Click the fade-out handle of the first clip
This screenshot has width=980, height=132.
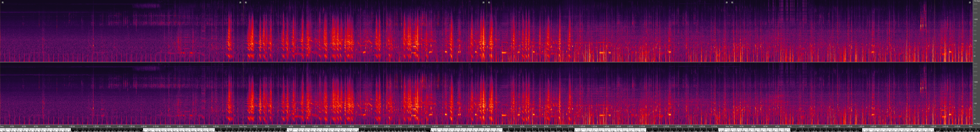240,2
